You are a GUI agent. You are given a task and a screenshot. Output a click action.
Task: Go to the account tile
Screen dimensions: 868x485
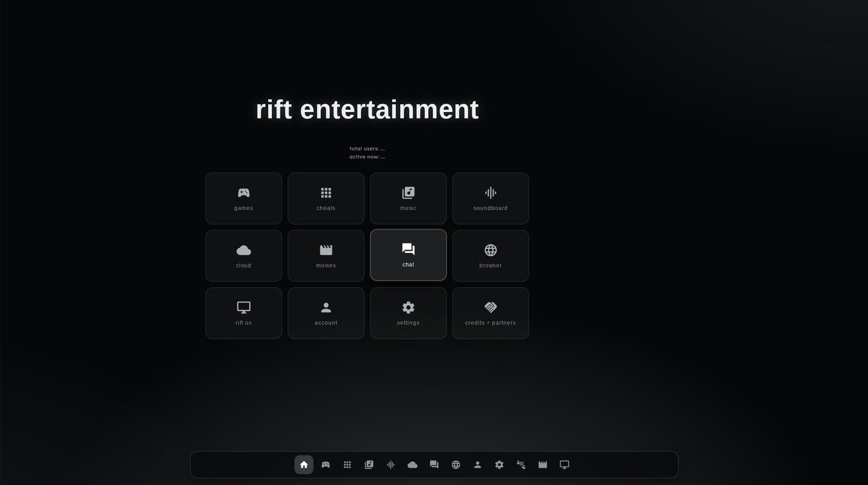tap(326, 313)
